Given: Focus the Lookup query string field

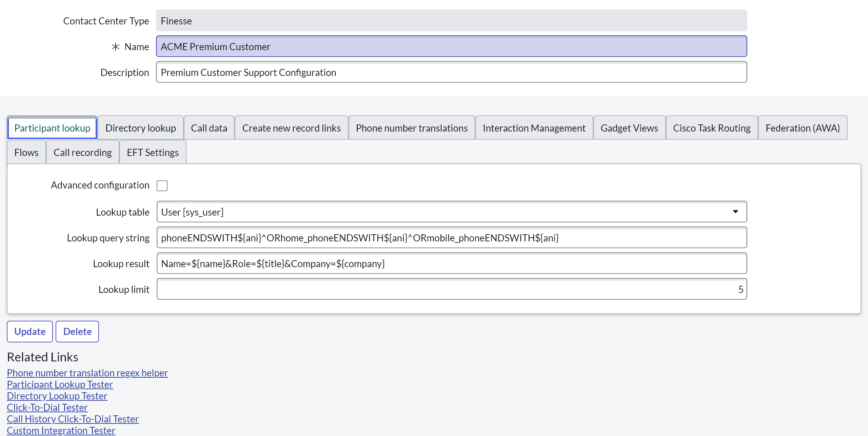Looking at the screenshot, I should pyautogui.click(x=452, y=238).
